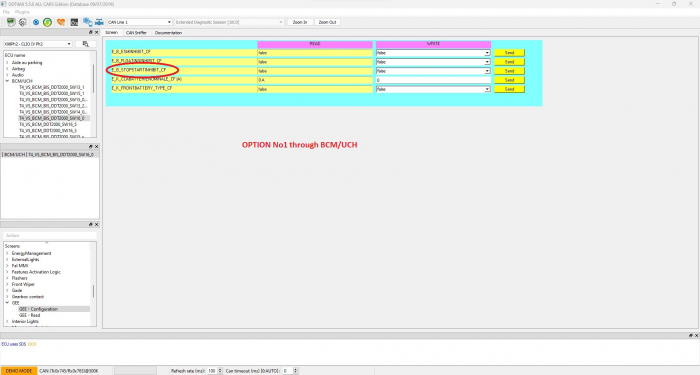Click the search icon beside vehicle dropdown
700x375 pixels.
click(86, 44)
